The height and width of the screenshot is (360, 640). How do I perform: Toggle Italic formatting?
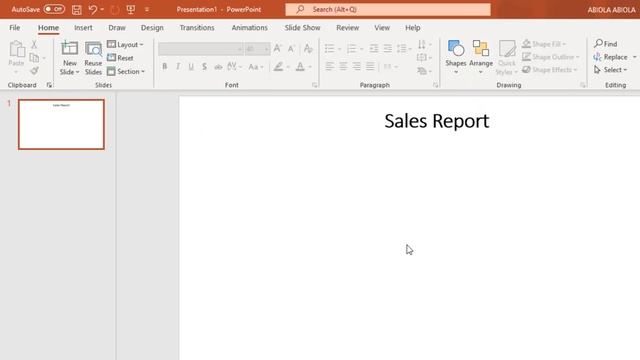(178, 67)
